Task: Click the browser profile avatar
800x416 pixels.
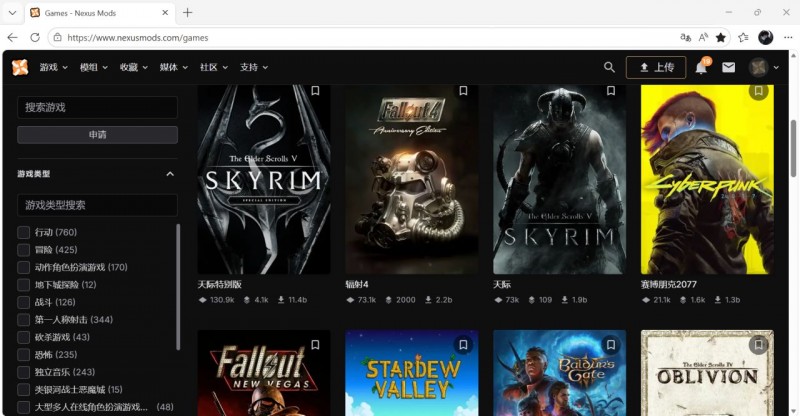Action: click(x=766, y=37)
